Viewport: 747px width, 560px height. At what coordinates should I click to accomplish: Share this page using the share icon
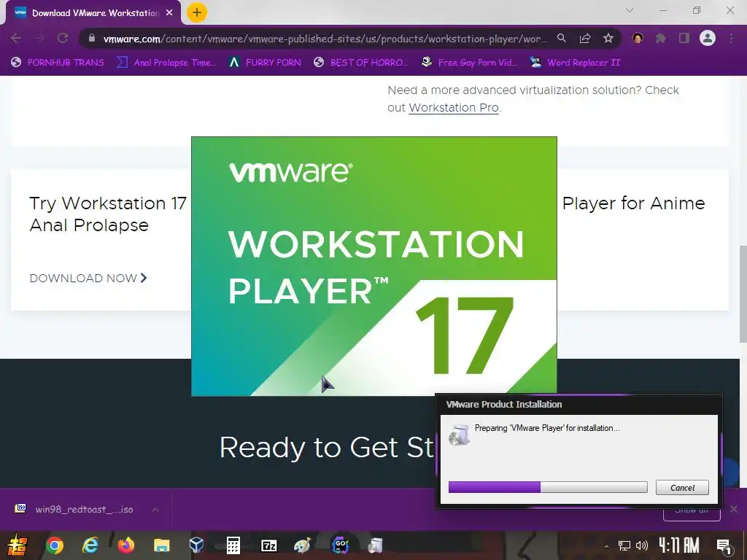[x=585, y=38]
